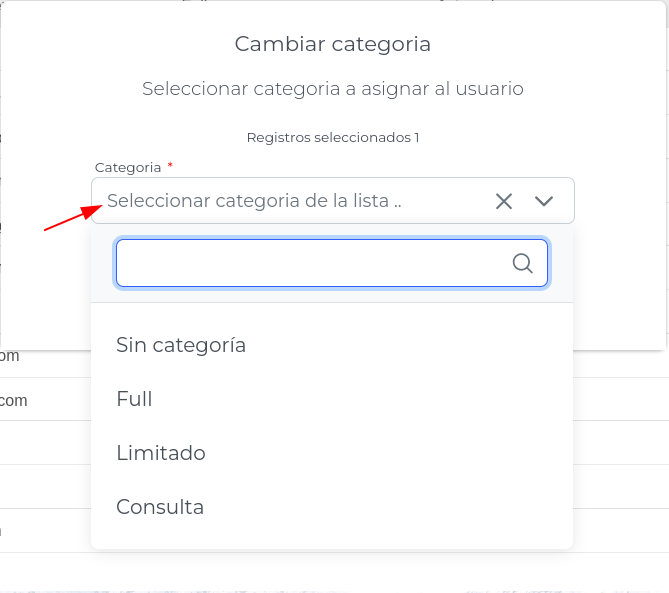Select "Consulta" from the category list

pyautogui.click(x=160, y=507)
